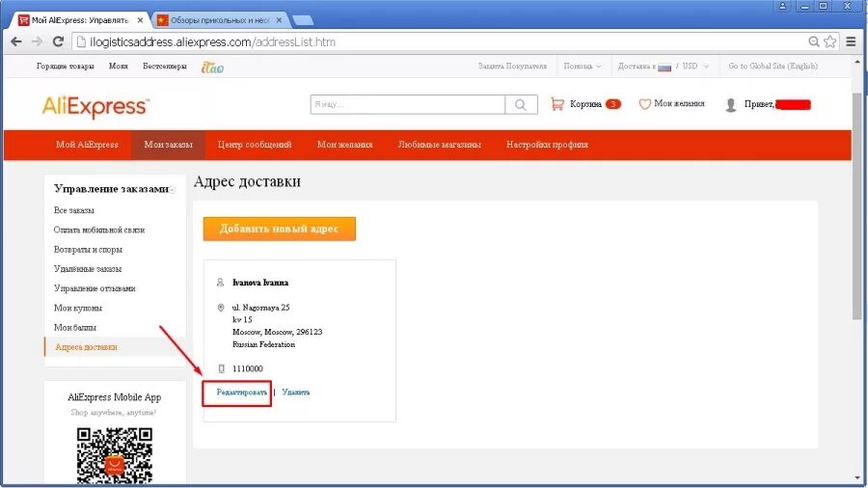Open the Chrome menu hamburger icon
868x488 pixels.
pos(851,41)
